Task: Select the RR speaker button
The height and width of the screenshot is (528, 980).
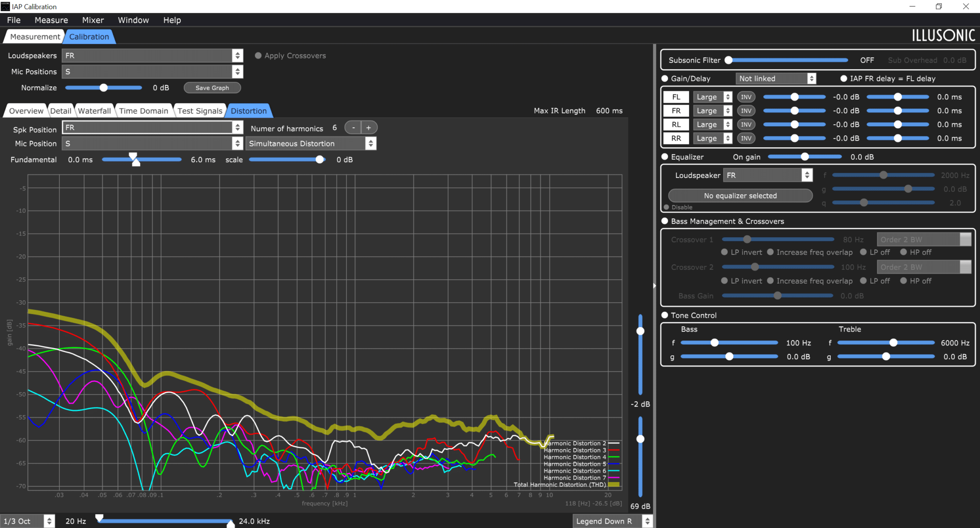Action: point(676,139)
